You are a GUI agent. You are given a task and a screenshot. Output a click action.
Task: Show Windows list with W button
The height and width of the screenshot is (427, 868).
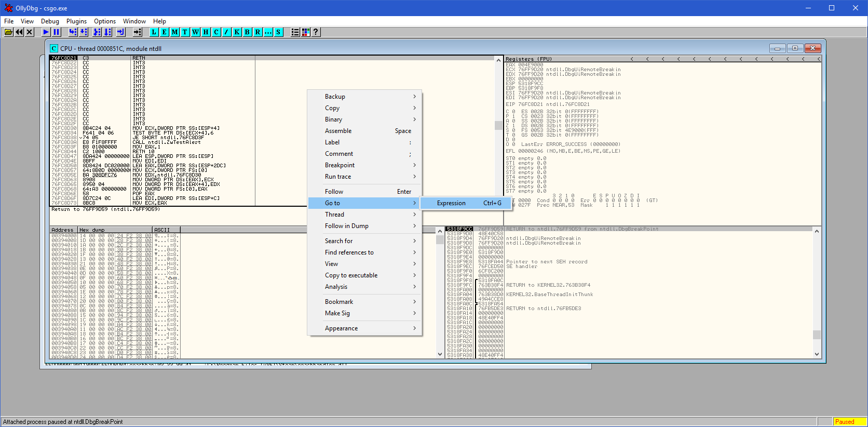tap(196, 32)
